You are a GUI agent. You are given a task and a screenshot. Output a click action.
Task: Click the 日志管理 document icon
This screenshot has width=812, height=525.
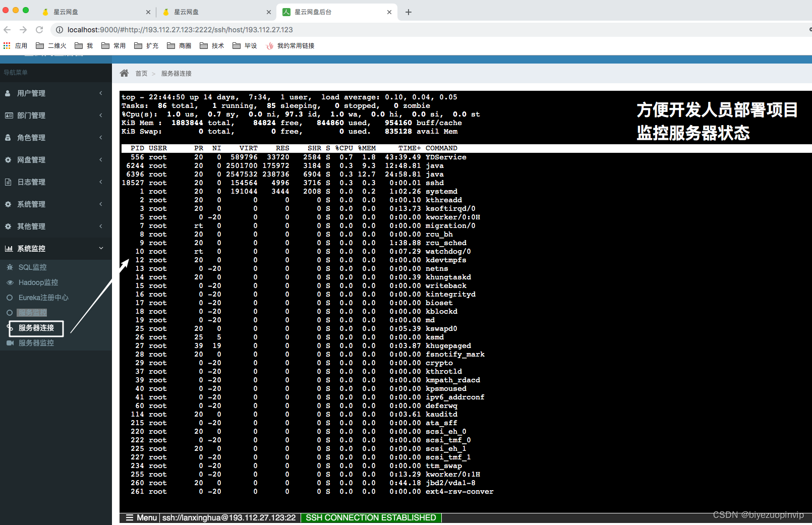click(8, 182)
